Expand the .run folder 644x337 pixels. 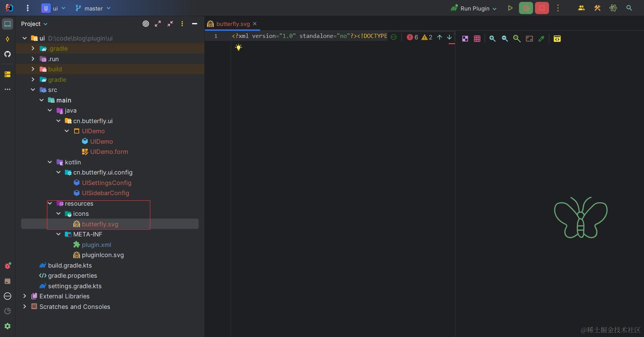click(33, 59)
